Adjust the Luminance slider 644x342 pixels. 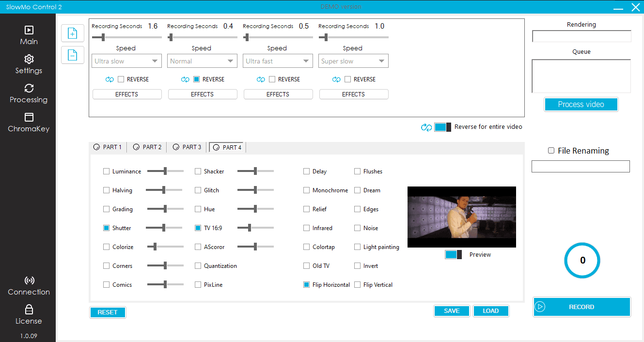pyautogui.click(x=165, y=171)
